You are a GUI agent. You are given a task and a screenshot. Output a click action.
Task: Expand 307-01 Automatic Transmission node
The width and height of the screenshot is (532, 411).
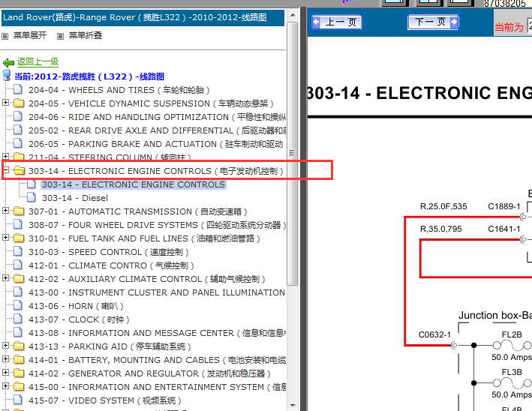pyautogui.click(x=5, y=211)
